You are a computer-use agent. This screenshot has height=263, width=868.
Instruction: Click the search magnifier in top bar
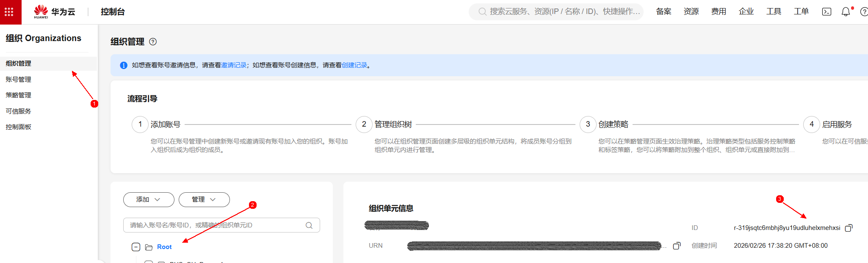click(x=482, y=12)
